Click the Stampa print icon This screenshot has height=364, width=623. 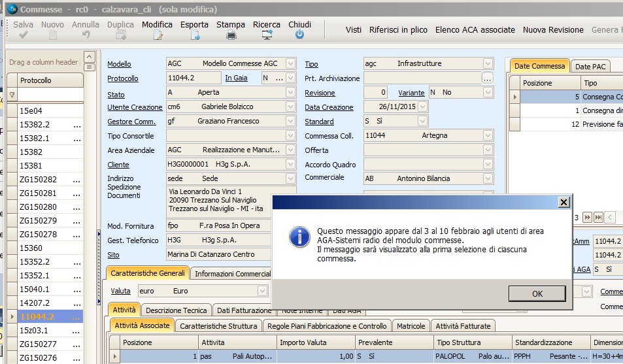tap(231, 35)
